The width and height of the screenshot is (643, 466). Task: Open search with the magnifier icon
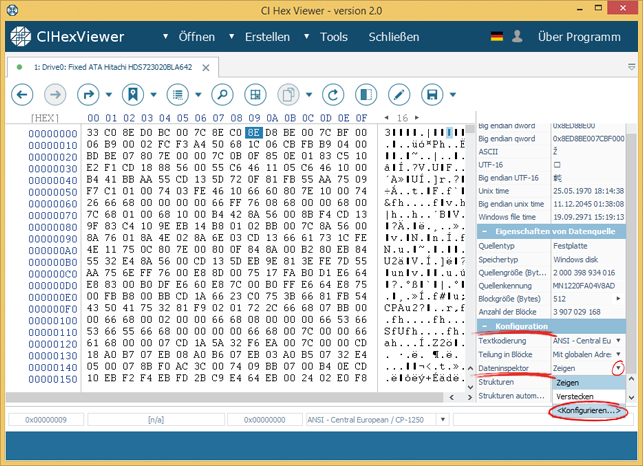coord(222,95)
